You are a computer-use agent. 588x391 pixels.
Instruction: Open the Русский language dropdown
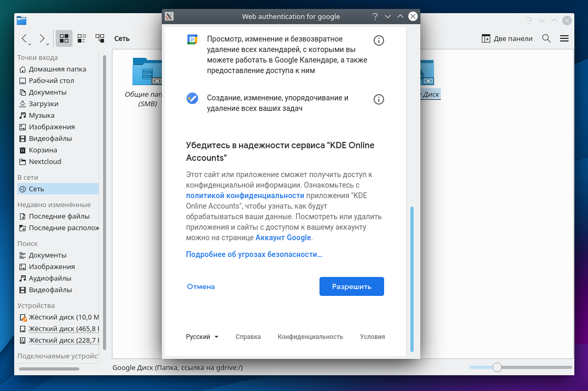pos(202,337)
